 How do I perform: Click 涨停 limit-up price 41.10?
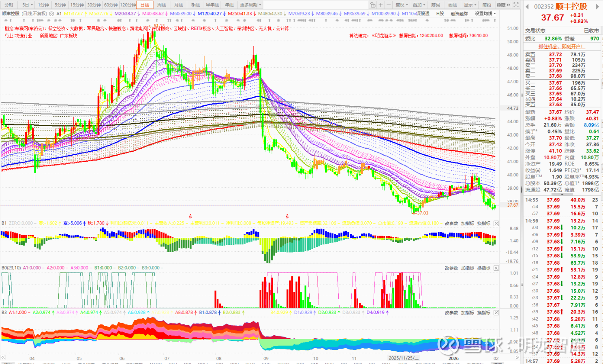click(x=555, y=151)
